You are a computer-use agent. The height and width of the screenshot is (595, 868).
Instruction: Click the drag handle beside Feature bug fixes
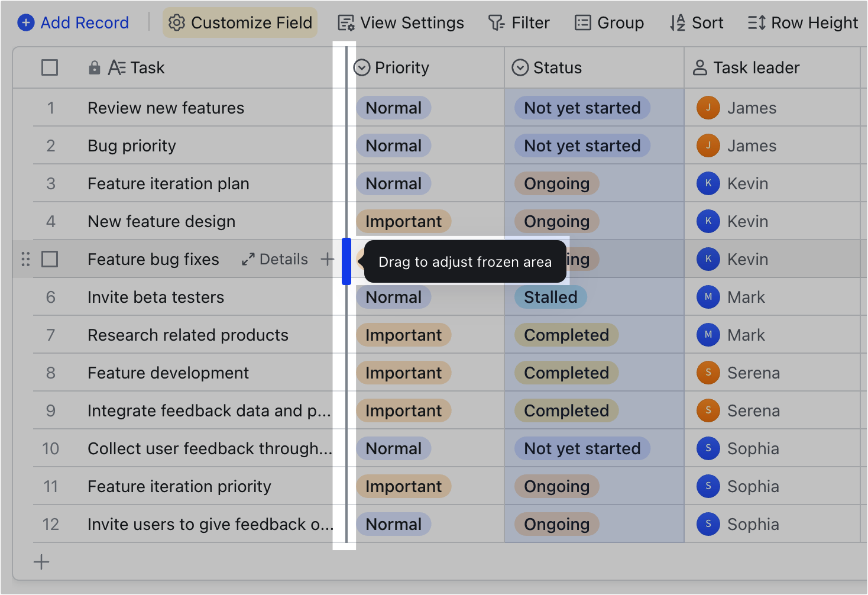point(25,259)
